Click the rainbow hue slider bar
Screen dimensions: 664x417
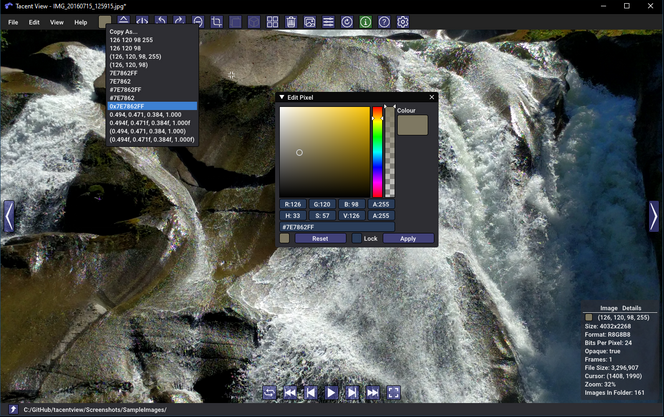pyautogui.click(x=377, y=152)
